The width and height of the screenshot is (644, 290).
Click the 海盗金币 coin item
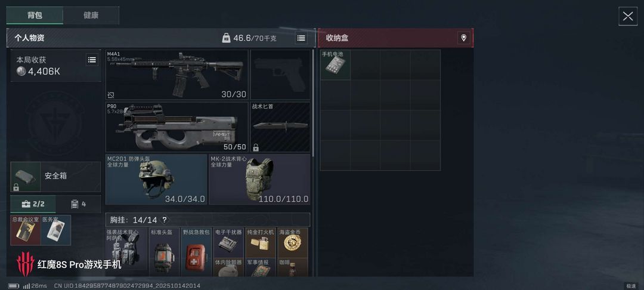[x=292, y=242]
